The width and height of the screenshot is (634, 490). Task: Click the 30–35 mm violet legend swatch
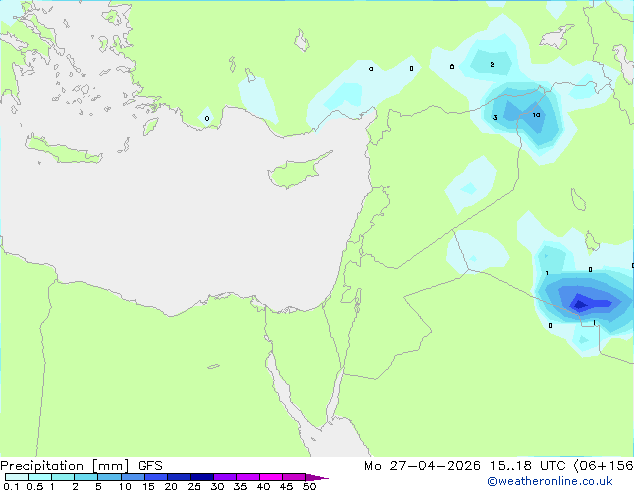tap(224, 477)
